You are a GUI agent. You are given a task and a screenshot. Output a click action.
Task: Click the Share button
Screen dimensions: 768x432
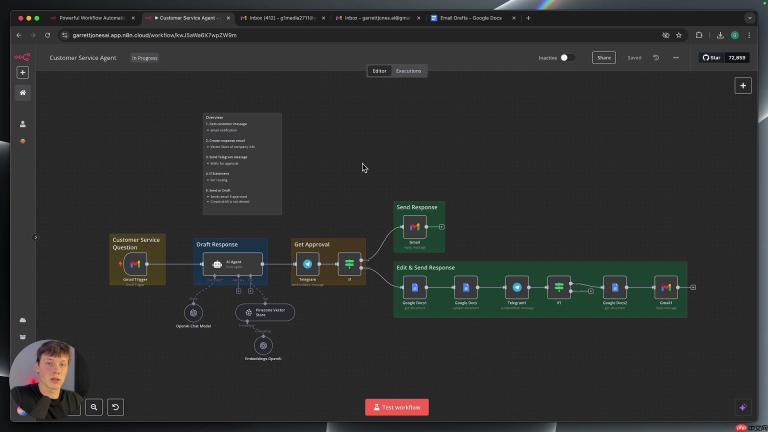[x=603, y=58]
